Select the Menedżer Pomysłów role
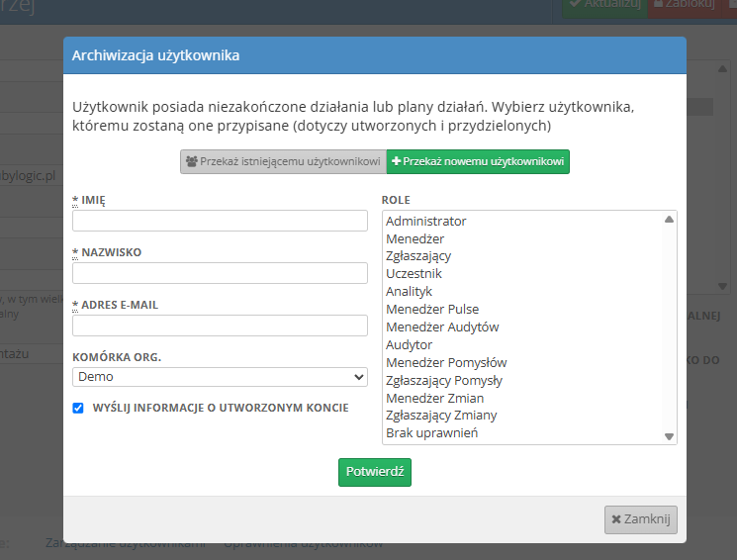This screenshot has height=560, width=737. pyautogui.click(x=521, y=362)
